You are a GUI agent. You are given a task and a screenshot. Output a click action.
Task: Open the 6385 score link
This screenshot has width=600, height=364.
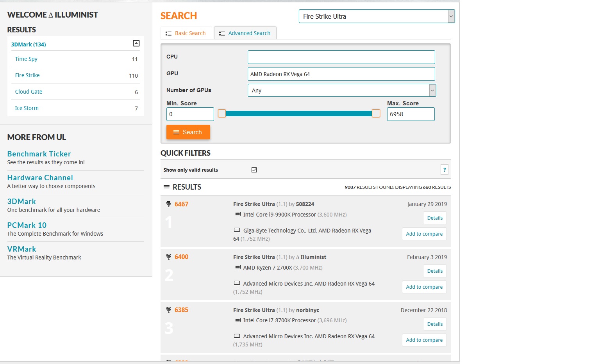(x=181, y=310)
